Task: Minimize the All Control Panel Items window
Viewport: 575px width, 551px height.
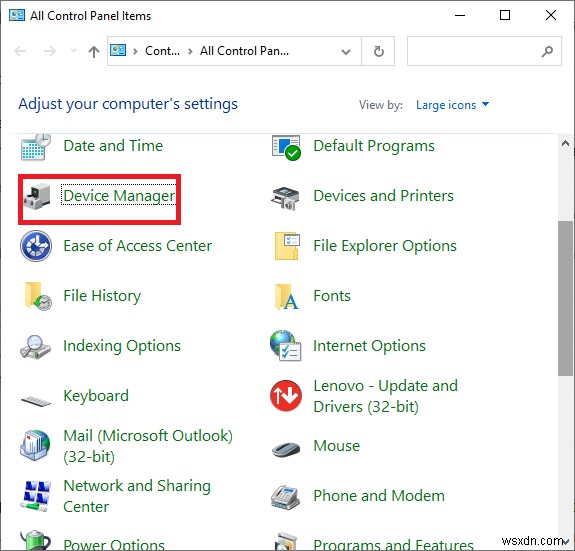Action: tap(460, 15)
